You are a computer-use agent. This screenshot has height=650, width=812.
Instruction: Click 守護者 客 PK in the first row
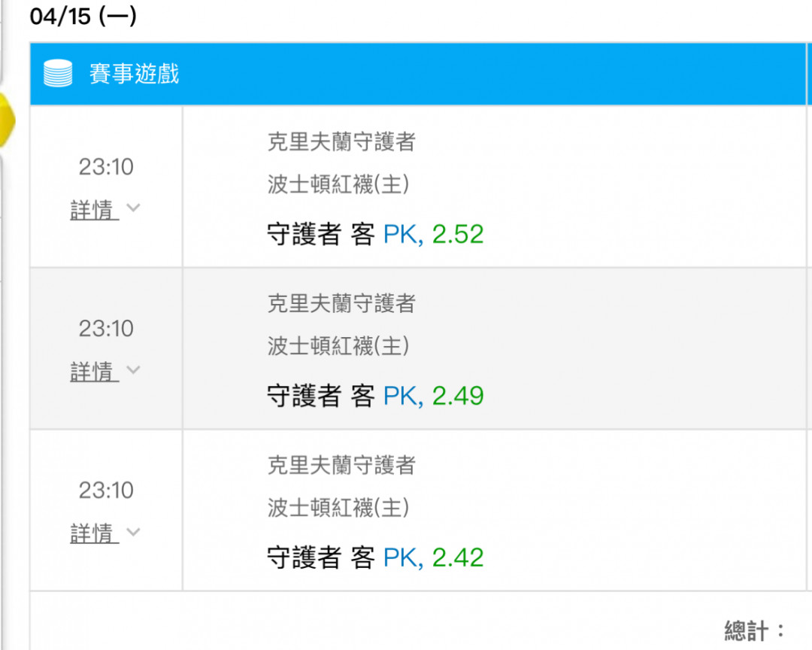pos(345,234)
